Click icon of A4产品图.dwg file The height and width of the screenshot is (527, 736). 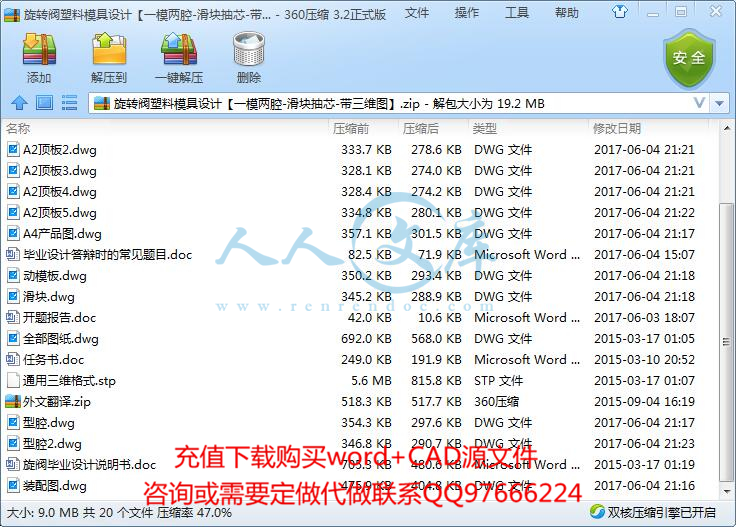coord(13,233)
